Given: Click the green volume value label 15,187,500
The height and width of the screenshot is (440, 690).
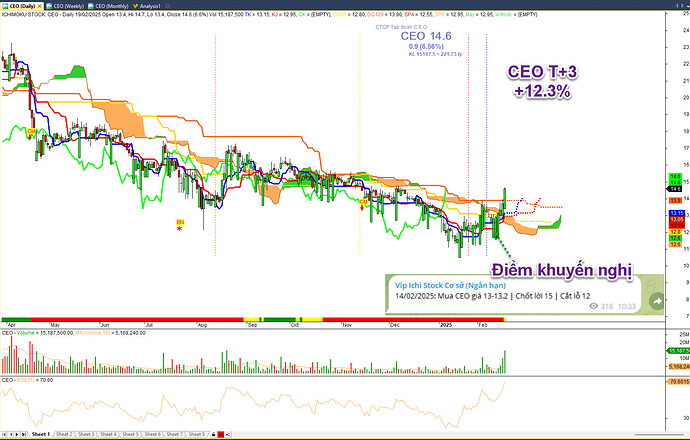Looking at the screenshot, I should (x=678, y=351).
